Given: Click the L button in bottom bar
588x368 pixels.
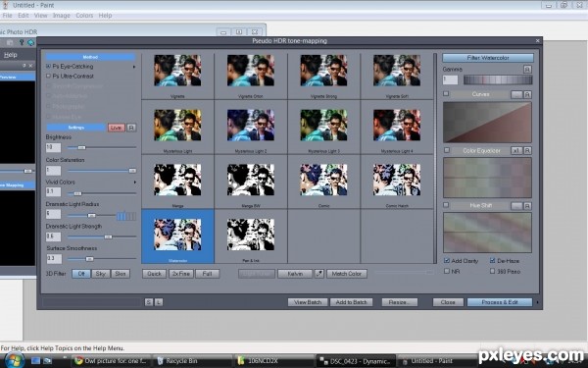Looking at the screenshot, I should (159, 302).
